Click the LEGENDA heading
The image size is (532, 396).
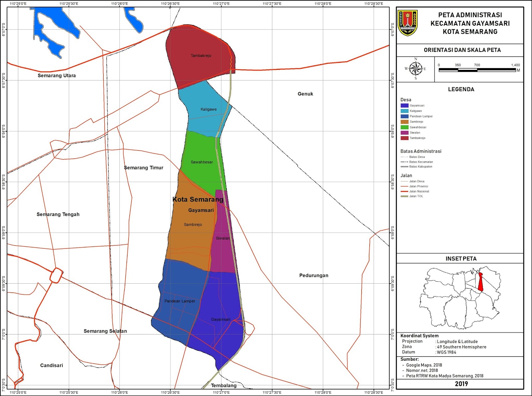(461, 89)
